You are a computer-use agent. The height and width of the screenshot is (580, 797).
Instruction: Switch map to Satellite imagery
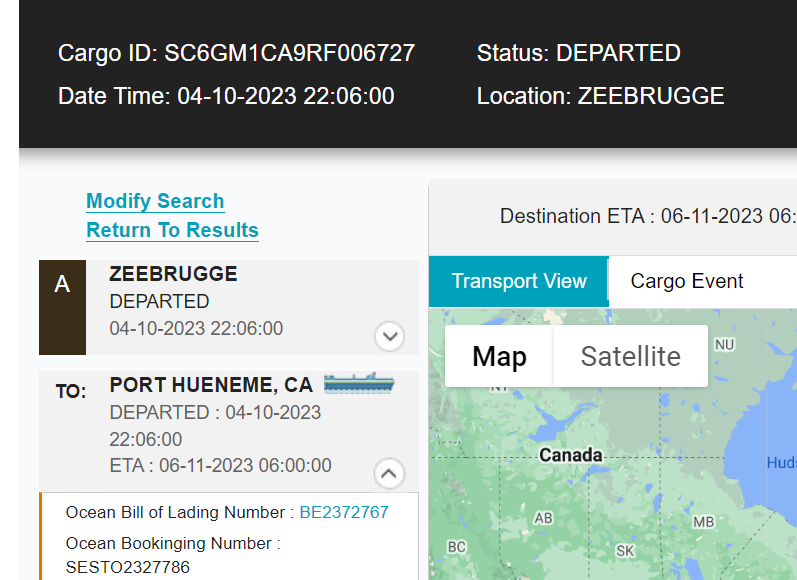click(630, 356)
